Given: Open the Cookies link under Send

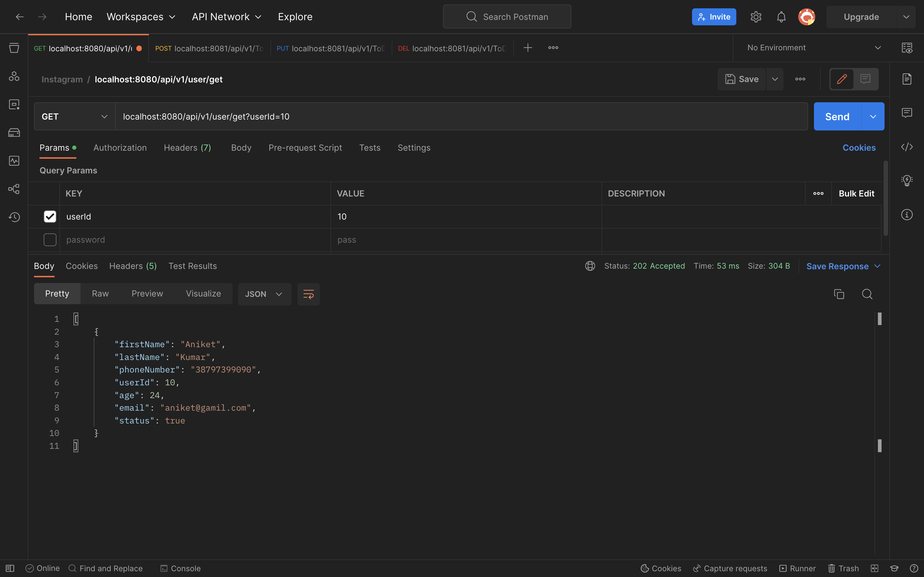Looking at the screenshot, I should coord(859,148).
